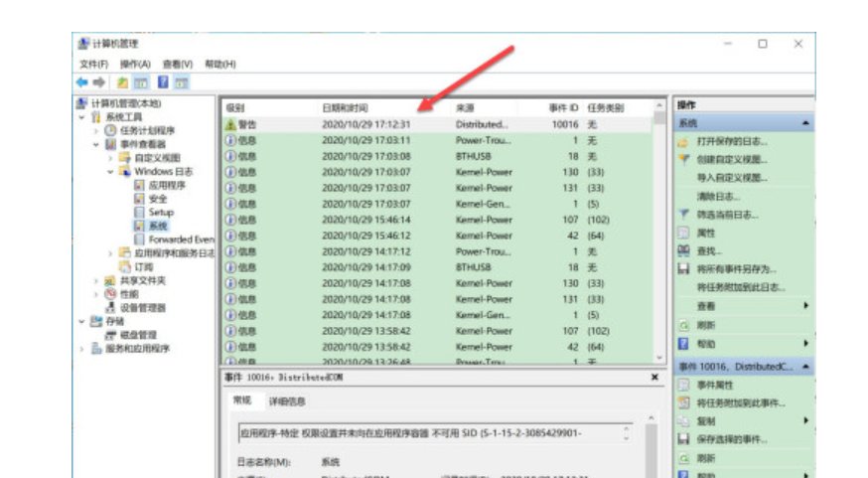Click 清除日志... in actions pane
868x478 pixels.
719,196
